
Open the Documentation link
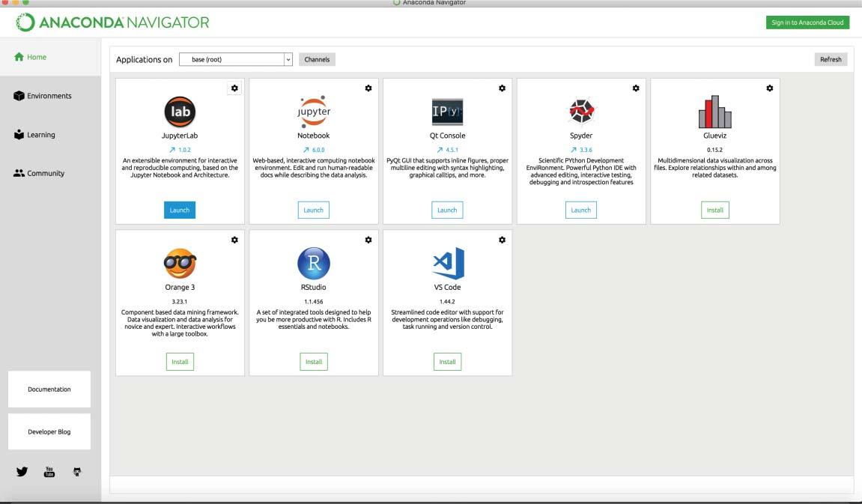[x=49, y=389]
